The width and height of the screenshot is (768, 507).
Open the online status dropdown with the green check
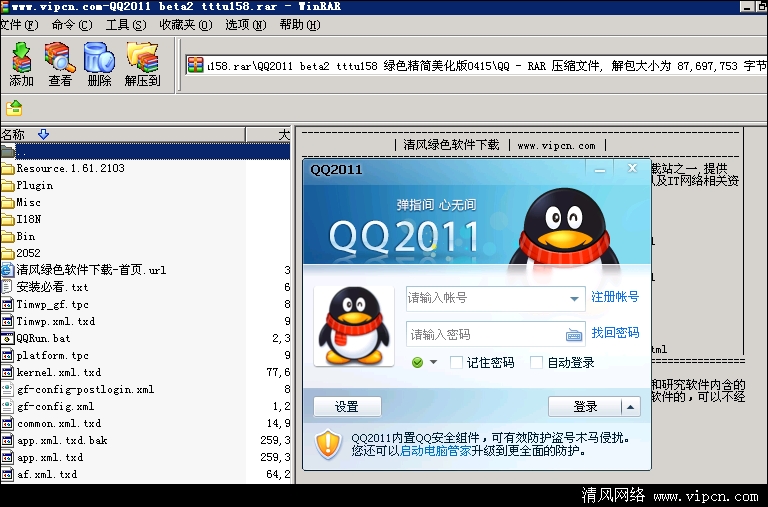coord(425,362)
